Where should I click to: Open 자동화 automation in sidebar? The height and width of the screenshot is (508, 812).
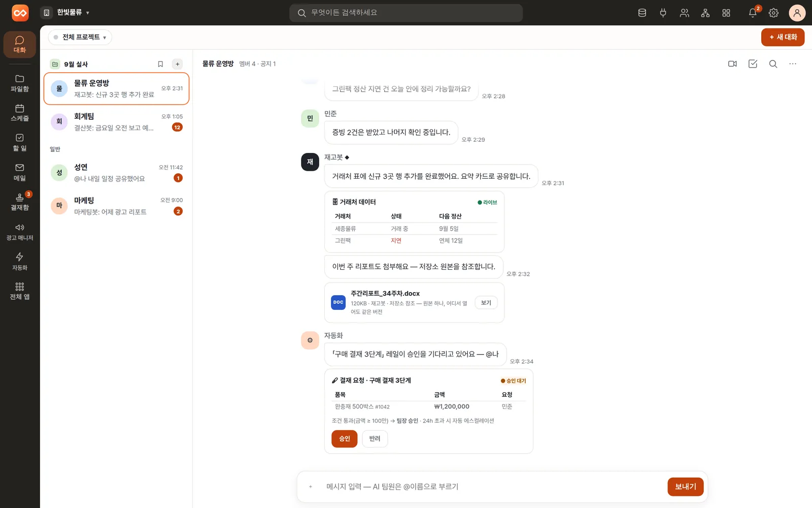coord(20,262)
